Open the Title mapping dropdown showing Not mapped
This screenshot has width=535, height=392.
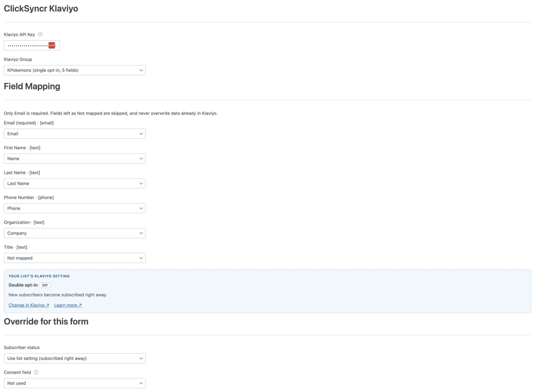pos(75,258)
